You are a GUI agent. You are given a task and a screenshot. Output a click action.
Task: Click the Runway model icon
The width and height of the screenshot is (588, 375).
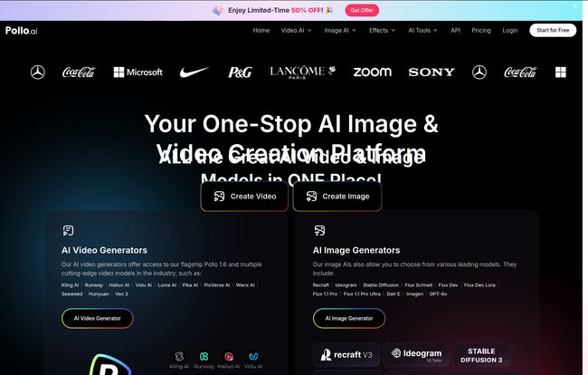204,356
